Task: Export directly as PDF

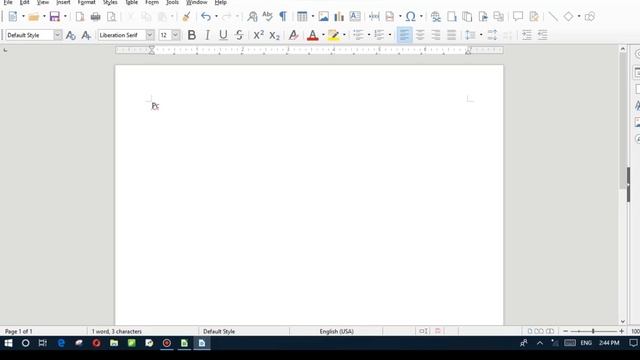Action: (80, 16)
